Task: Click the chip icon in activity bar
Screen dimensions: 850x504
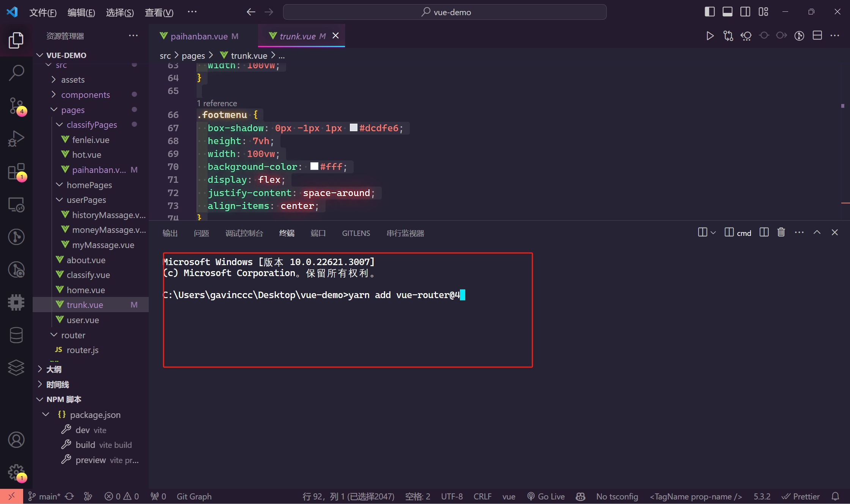Action: pos(16,302)
